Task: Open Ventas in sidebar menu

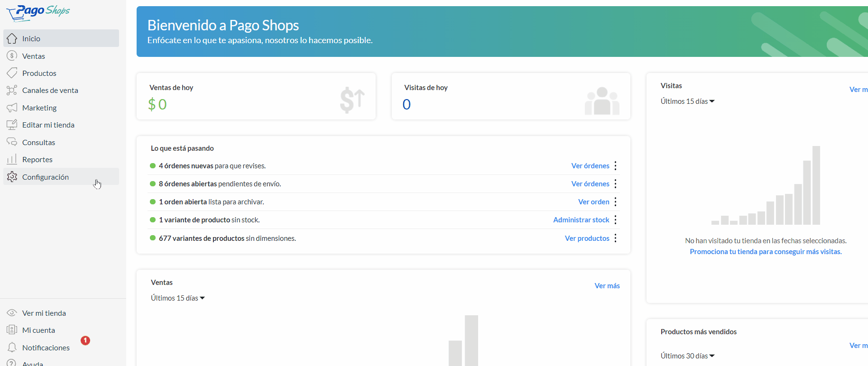Action: (61, 56)
